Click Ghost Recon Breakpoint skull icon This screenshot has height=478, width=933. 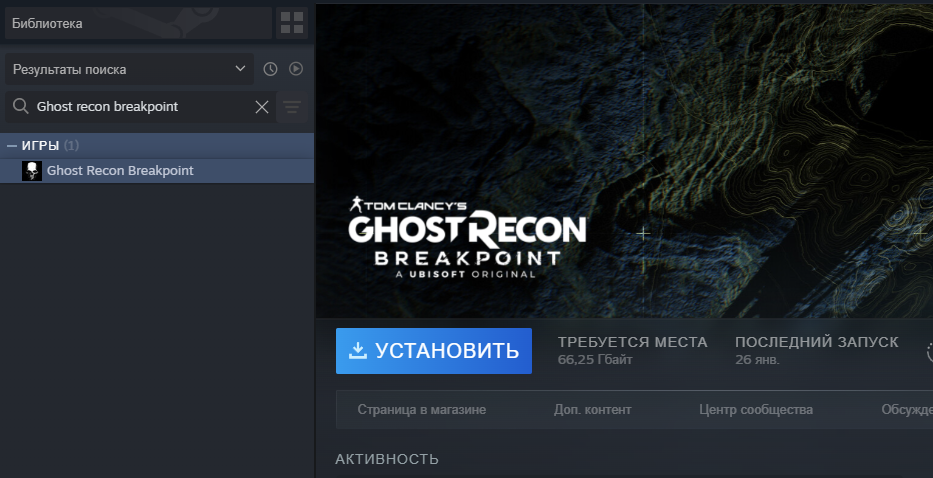[x=32, y=171]
